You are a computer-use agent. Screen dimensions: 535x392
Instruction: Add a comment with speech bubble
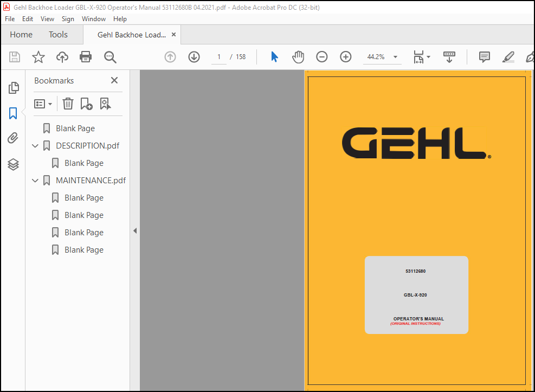coord(484,57)
